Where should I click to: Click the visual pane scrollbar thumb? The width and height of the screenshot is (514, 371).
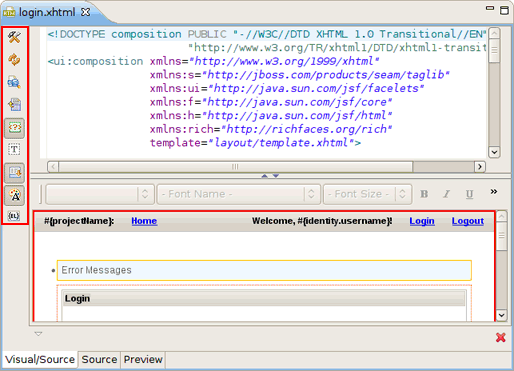(502, 236)
